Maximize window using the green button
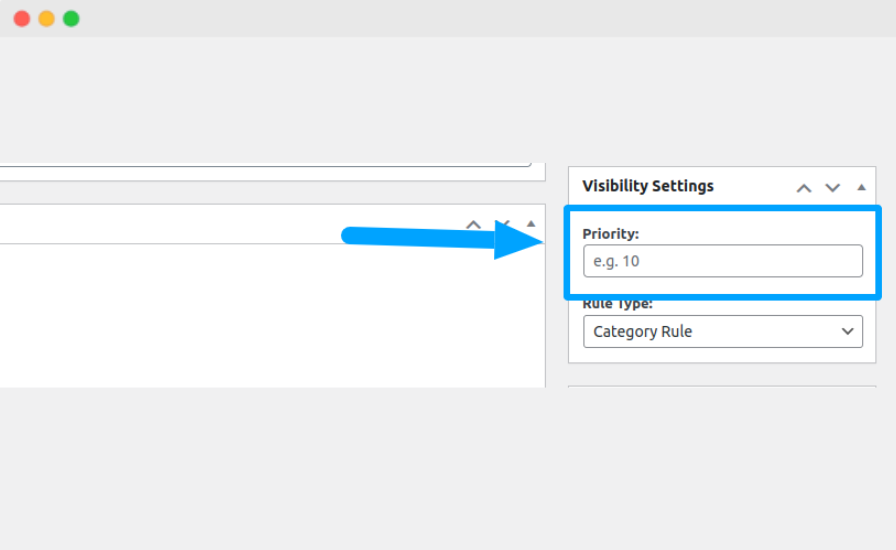 point(71,19)
